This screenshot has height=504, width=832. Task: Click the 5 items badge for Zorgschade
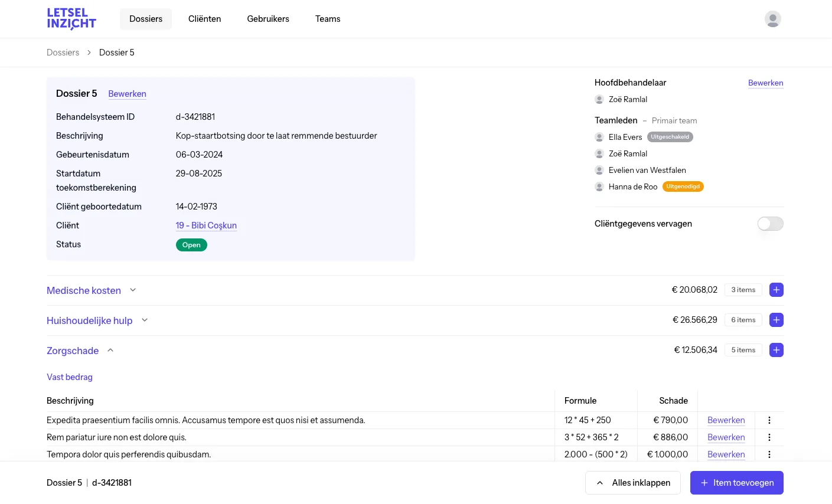[743, 350]
